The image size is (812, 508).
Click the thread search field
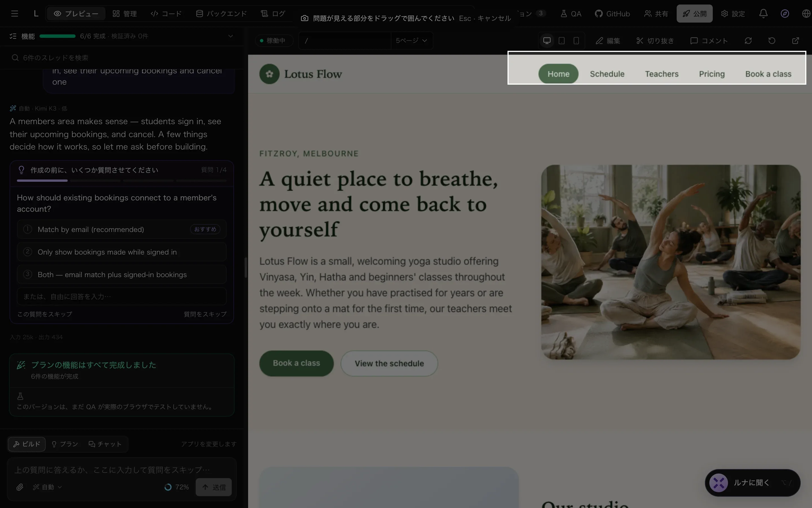point(122,58)
